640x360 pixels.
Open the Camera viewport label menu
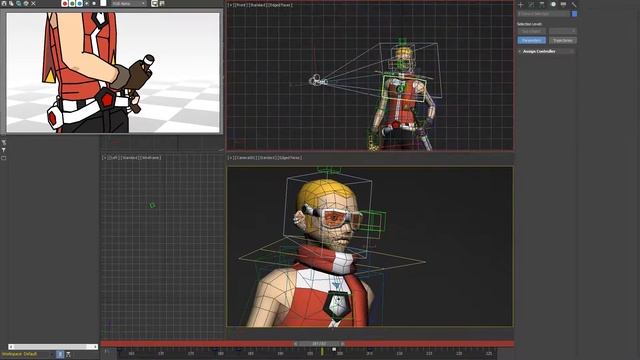tap(246, 158)
